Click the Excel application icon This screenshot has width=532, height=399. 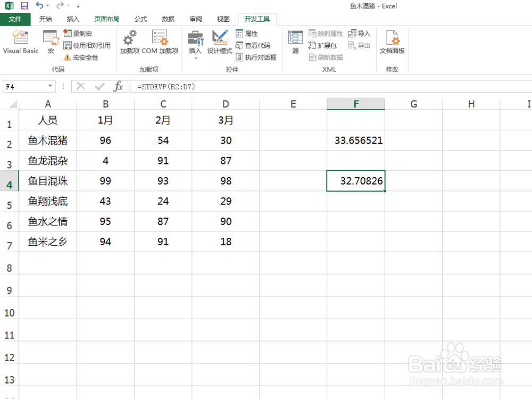pyautogui.click(x=9, y=6)
